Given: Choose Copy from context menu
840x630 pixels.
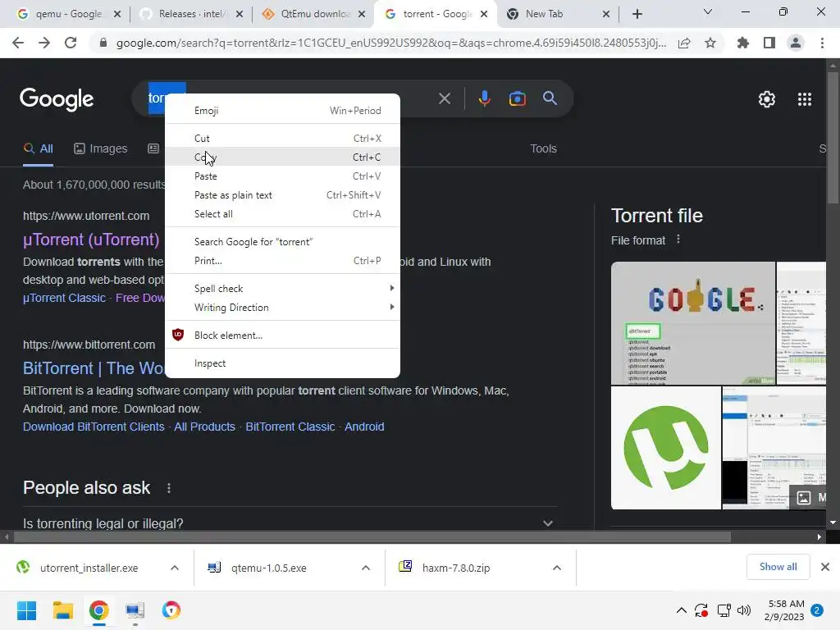Looking at the screenshot, I should pos(283,157).
